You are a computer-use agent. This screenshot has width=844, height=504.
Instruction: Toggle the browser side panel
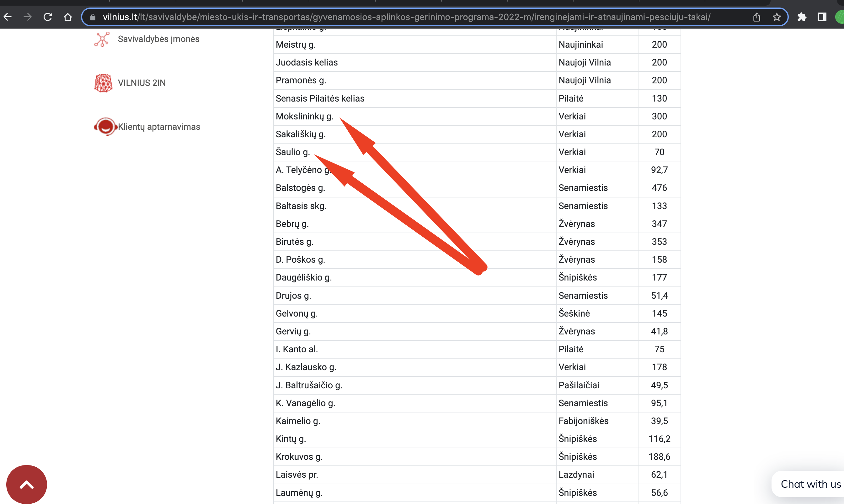821,17
